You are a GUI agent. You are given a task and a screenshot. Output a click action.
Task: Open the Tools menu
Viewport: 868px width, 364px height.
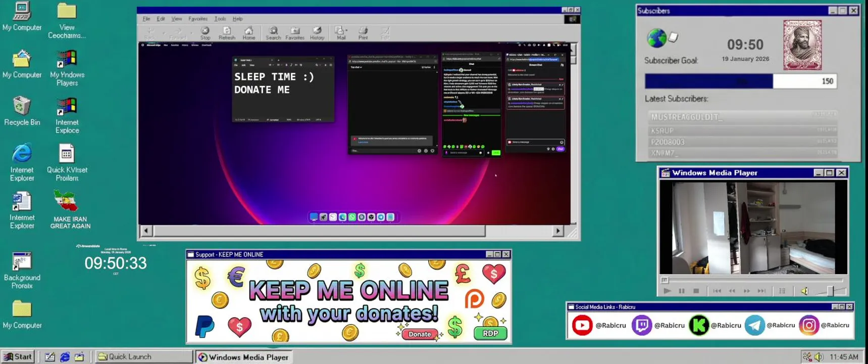[220, 19]
